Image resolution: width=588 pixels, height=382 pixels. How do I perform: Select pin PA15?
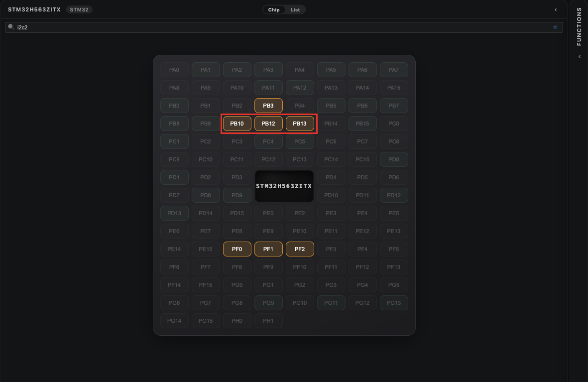[x=394, y=88]
